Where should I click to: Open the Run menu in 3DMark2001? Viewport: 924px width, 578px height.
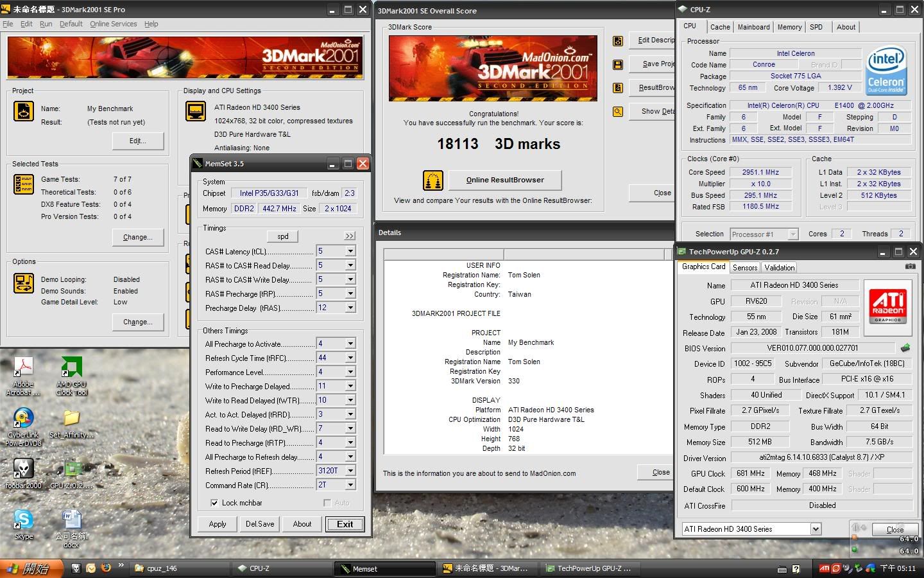46,24
